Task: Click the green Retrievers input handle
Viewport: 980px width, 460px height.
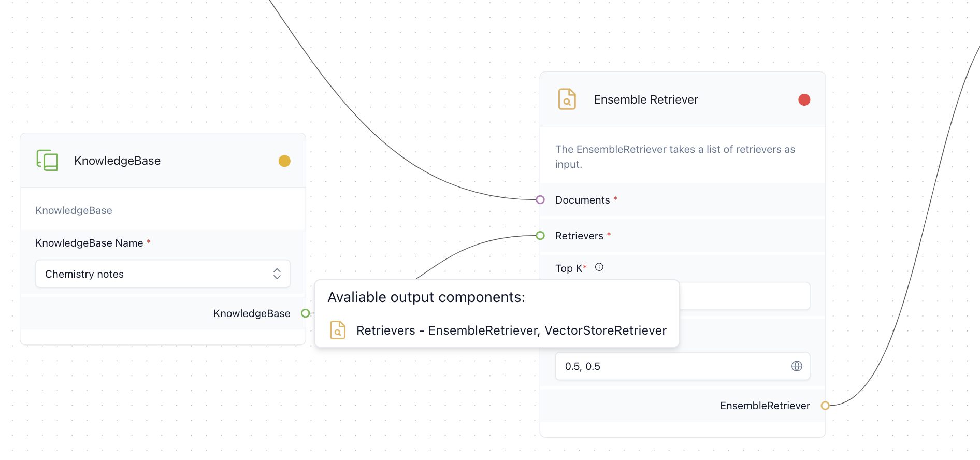Action: (540, 236)
